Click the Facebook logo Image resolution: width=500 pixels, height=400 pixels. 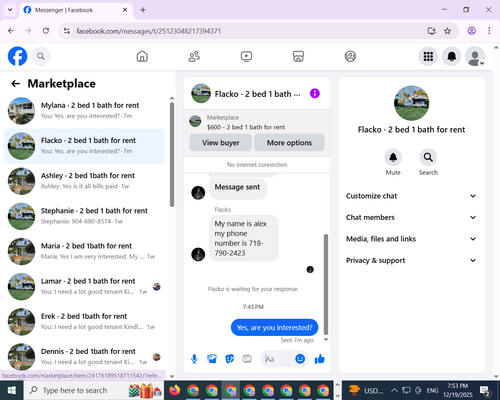[17, 56]
